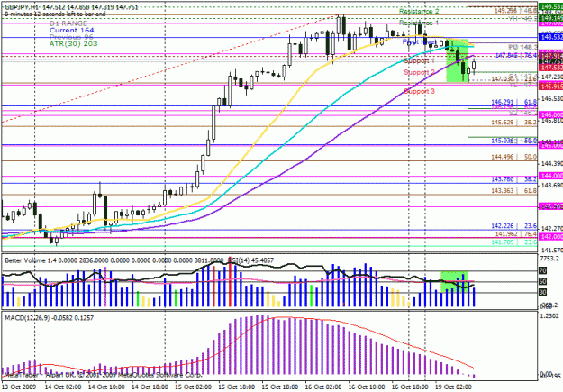The width and height of the screenshot is (563, 392).
Task: Select the '146.291 61.8' Fibonacci label
Action: pos(513,102)
